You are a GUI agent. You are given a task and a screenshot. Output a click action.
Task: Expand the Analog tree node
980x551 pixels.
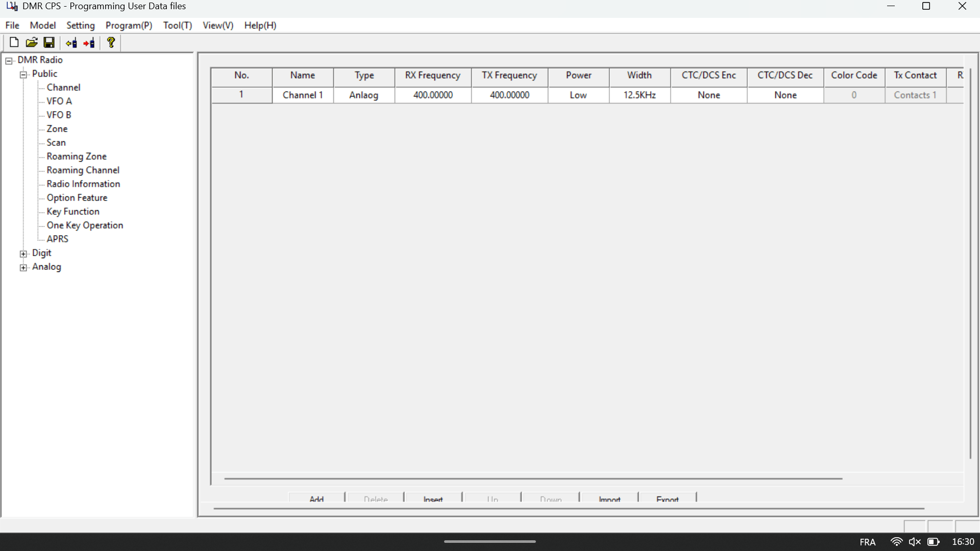(x=23, y=268)
